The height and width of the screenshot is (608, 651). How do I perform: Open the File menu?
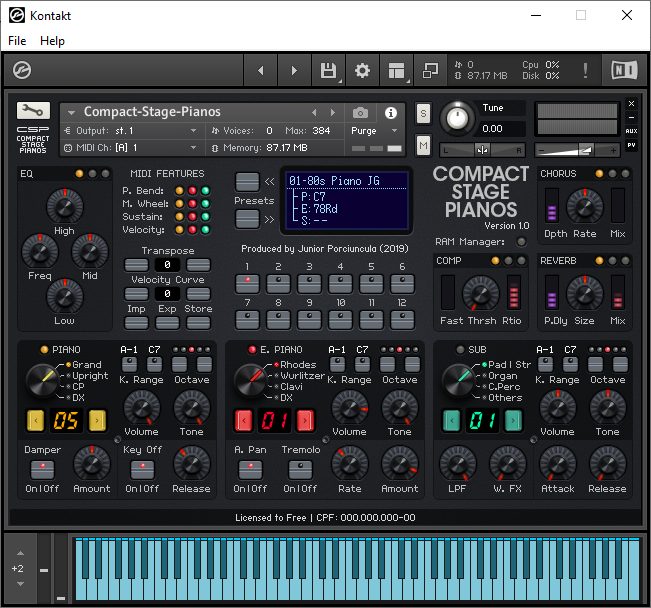click(17, 41)
